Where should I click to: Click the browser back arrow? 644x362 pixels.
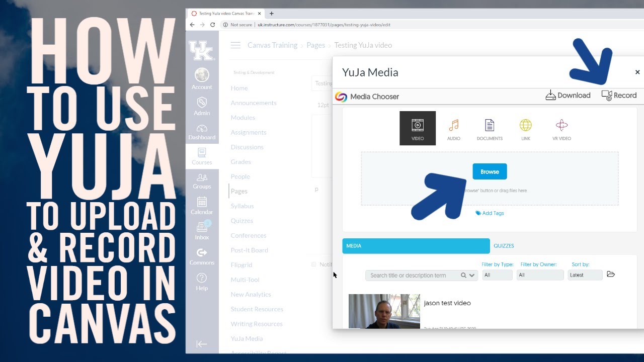[192, 25]
